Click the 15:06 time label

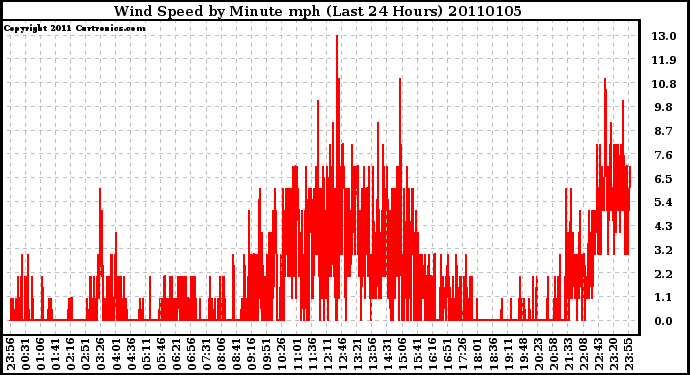point(404,355)
